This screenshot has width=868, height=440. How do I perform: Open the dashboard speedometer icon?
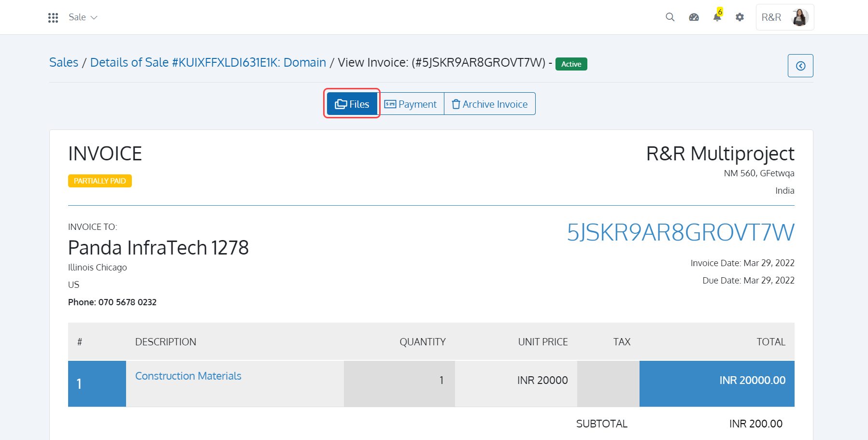(x=694, y=17)
